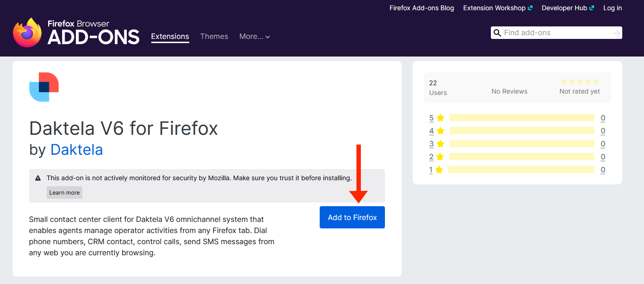
Task: Click the Not rated yet stars
Action: click(579, 82)
